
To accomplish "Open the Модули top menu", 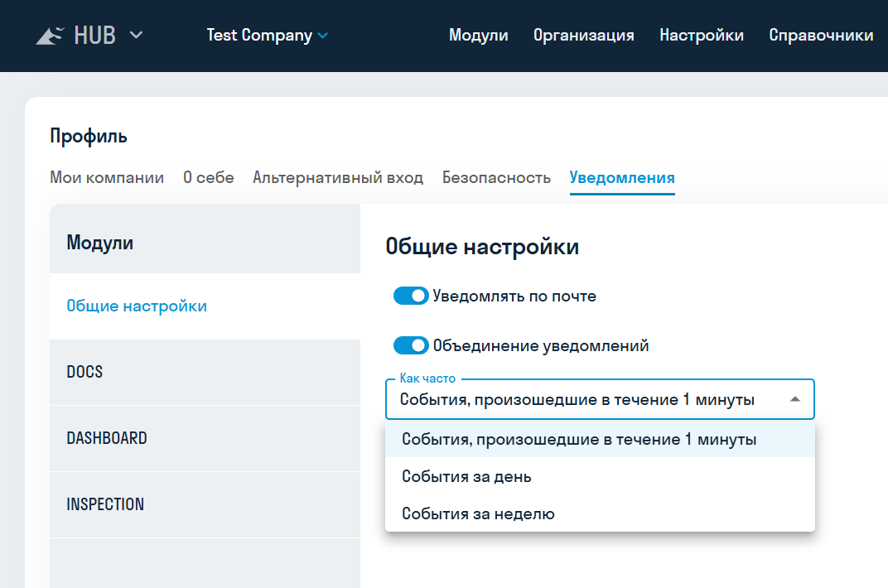I will tap(479, 35).
